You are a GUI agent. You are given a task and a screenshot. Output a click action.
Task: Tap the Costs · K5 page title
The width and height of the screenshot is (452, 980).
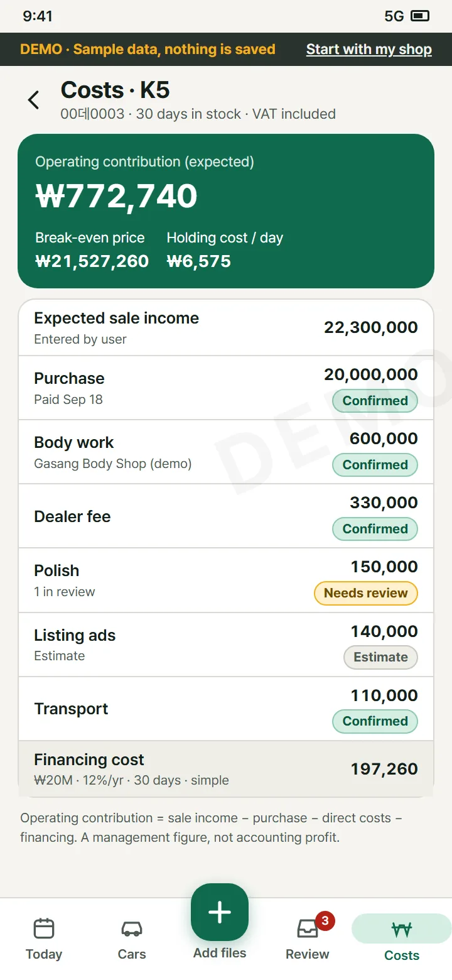(x=115, y=90)
